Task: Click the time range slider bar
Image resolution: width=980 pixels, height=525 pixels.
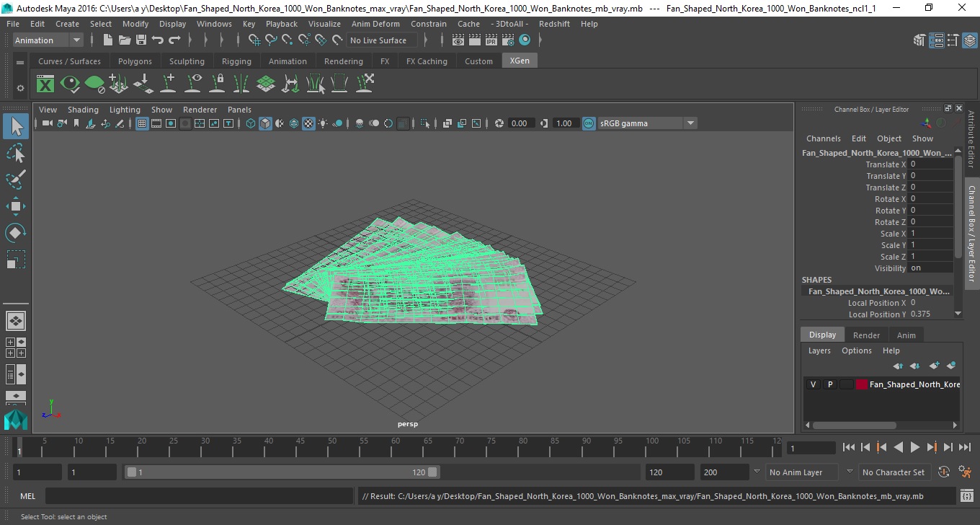Action: (x=282, y=472)
